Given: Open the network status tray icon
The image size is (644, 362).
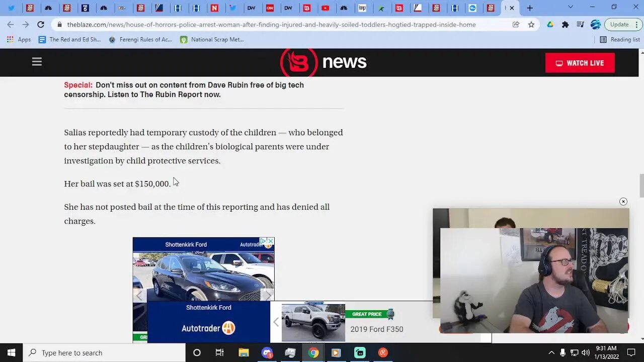Looking at the screenshot, I should point(574,352).
